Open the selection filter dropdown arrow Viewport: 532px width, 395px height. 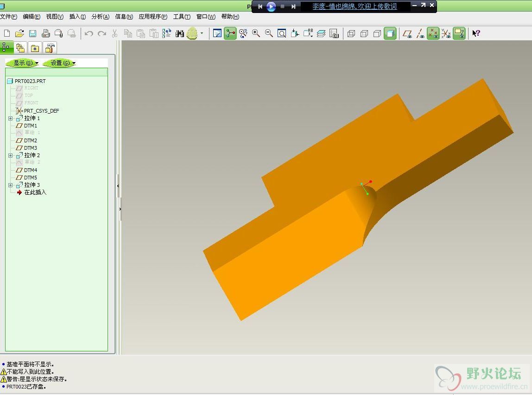point(202,33)
